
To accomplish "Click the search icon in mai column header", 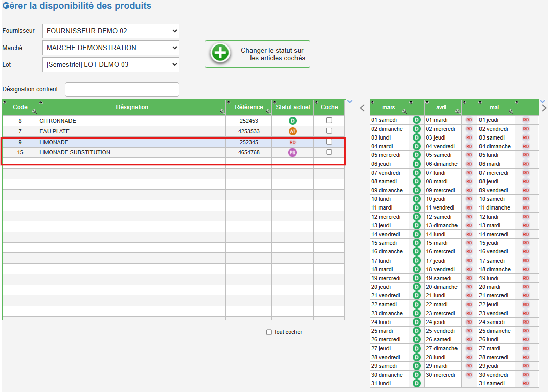I will tap(511, 112).
